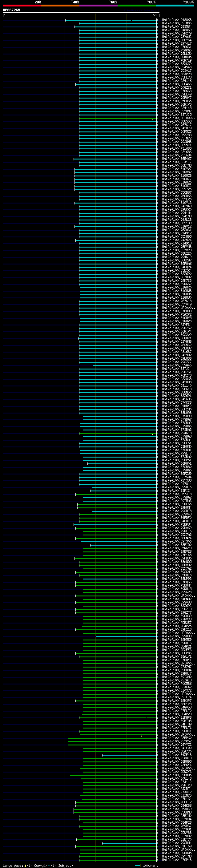
Task: Select the BP067265 query name
Action: click(x=11, y=10)
